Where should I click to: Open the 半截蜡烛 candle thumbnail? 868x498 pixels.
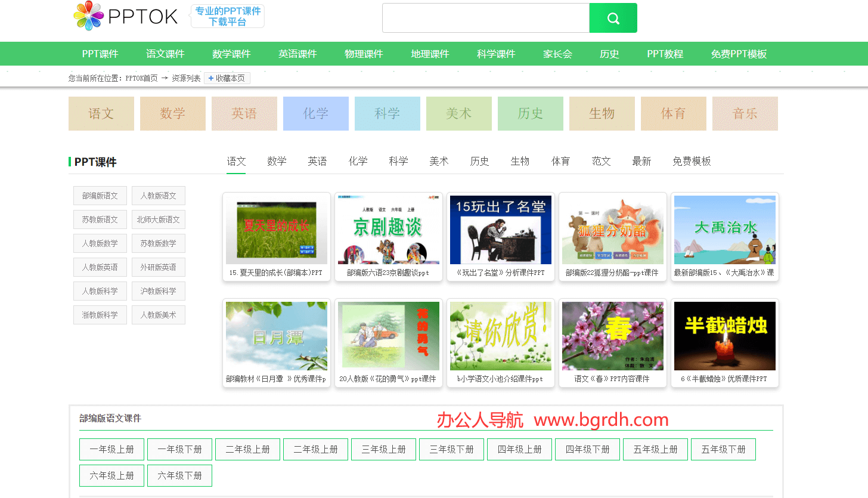(725, 336)
